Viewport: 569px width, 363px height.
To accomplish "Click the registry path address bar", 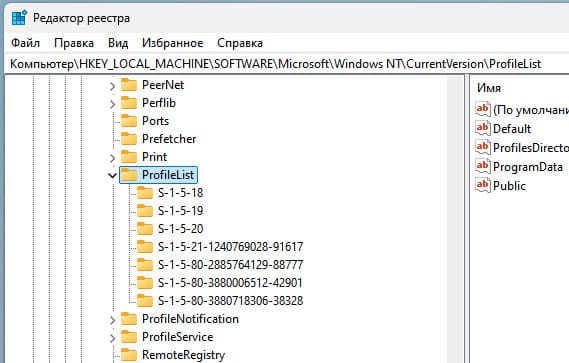I will (287, 64).
